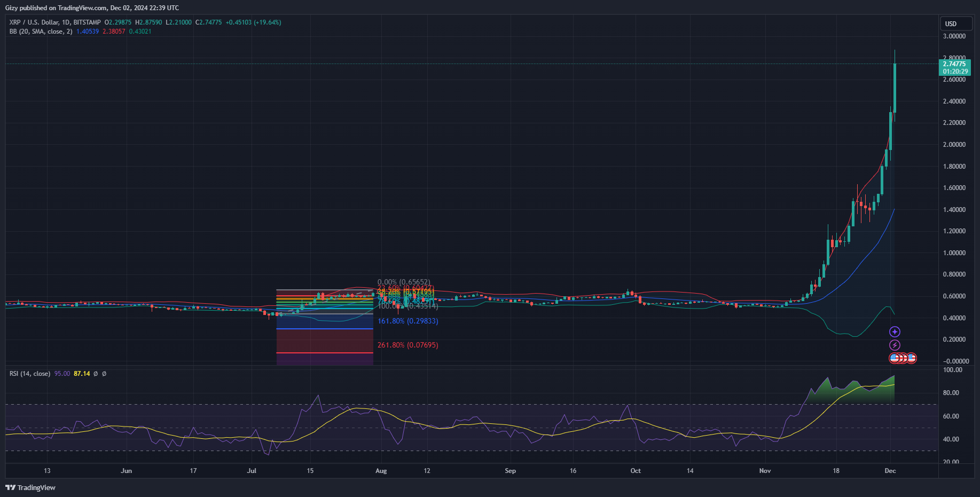Click the Jun label on the time axis

pyautogui.click(x=126, y=471)
